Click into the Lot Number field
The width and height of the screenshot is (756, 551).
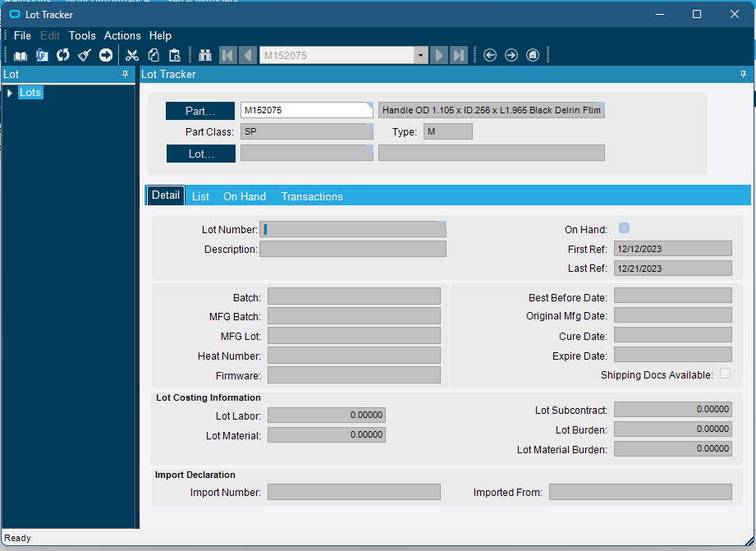coord(353,230)
